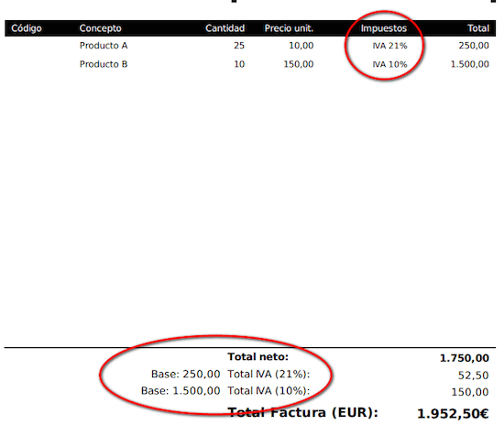This screenshot has width=504, height=425.
Task: Click the Concepto column header
Action: coord(100,28)
